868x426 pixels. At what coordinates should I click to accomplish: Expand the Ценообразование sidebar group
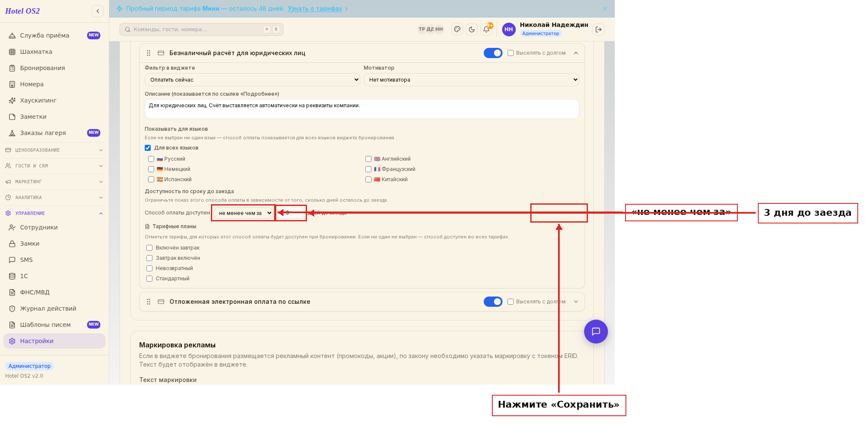click(54, 150)
